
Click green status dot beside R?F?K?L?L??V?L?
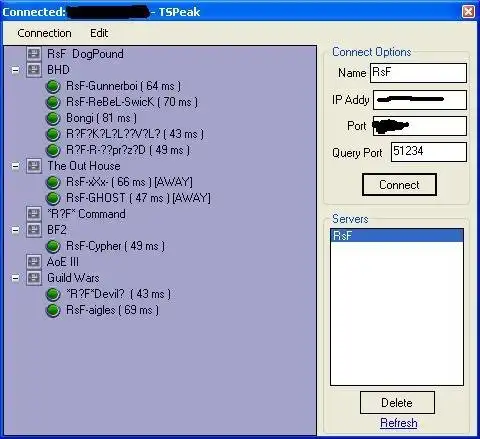click(x=53, y=134)
